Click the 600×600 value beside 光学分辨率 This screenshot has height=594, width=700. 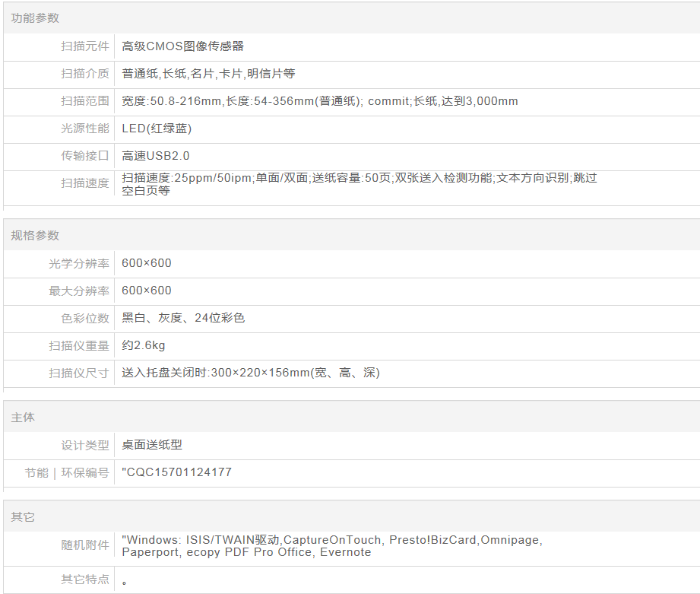(147, 263)
